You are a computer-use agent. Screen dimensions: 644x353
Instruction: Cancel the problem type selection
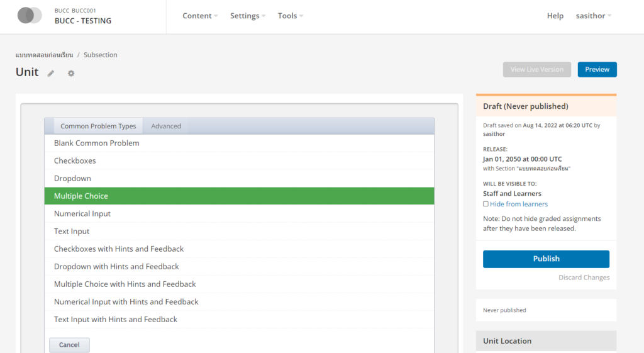[69, 345]
